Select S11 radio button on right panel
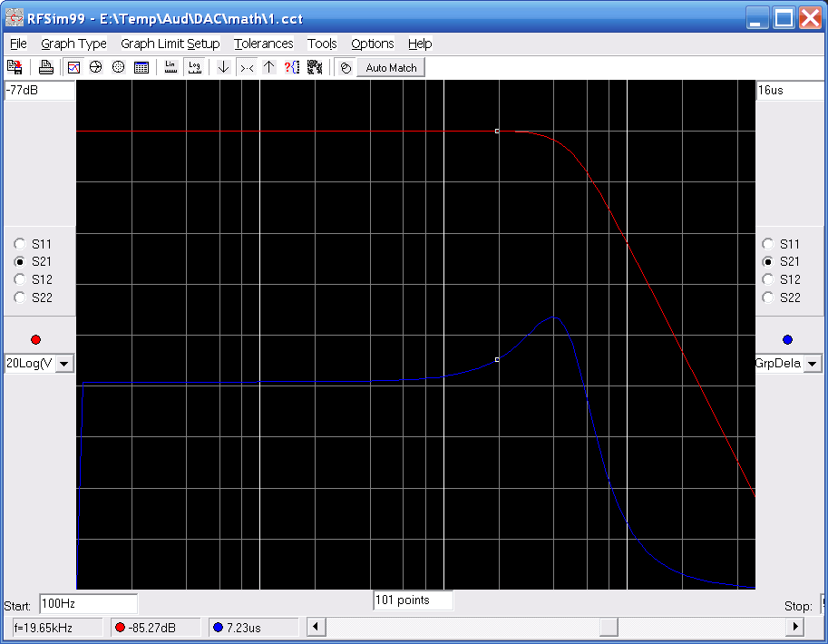This screenshot has height=644, width=828. (768, 244)
